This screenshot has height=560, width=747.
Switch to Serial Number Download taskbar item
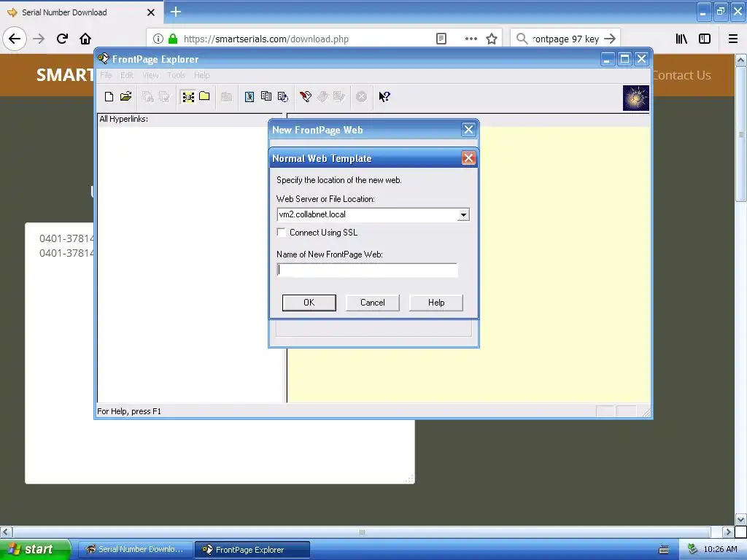135,550
